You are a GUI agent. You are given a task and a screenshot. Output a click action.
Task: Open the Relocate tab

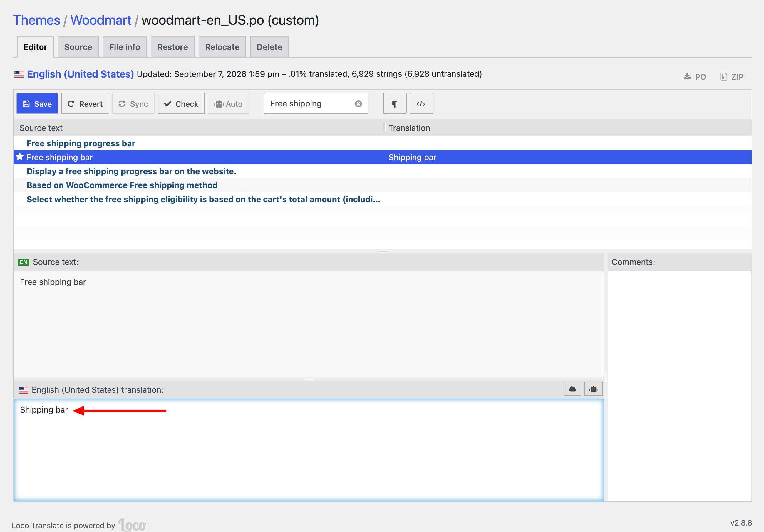point(222,47)
